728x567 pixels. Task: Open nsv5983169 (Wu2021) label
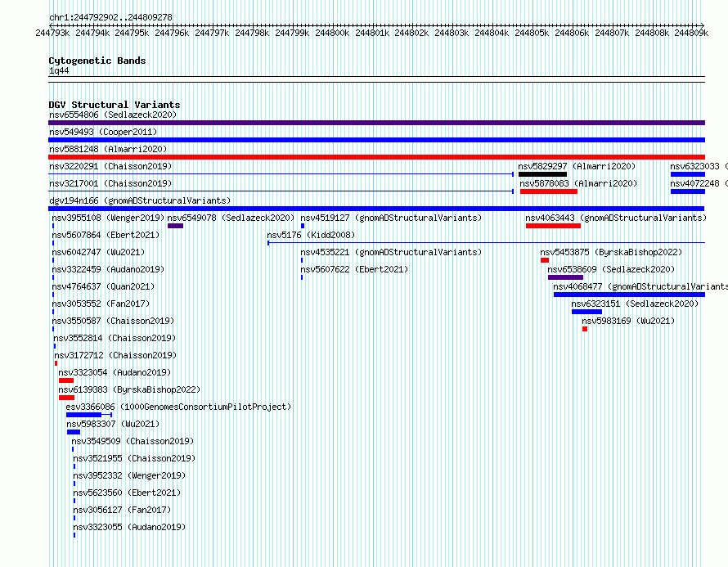pyautogui.click(x=628, y=321)
